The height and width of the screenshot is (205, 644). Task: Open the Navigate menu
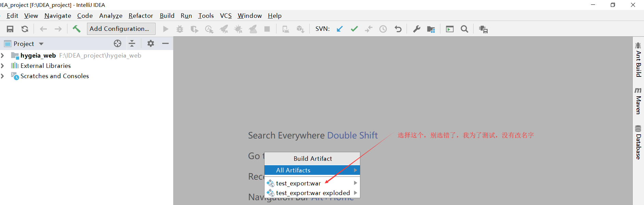click(x=58, y=16)
